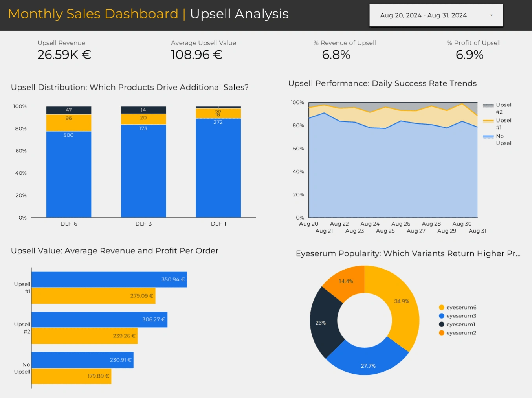Screen dimensions: 532x398
Task: Select the Monthly Sales Dashboard title
Action: click(93, 14)
